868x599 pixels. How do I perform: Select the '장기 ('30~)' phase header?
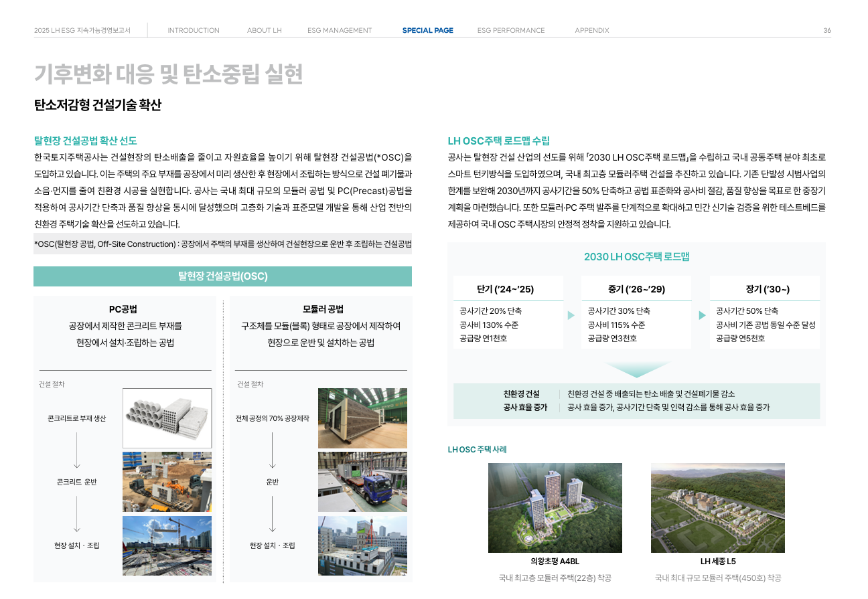(768, 289)
